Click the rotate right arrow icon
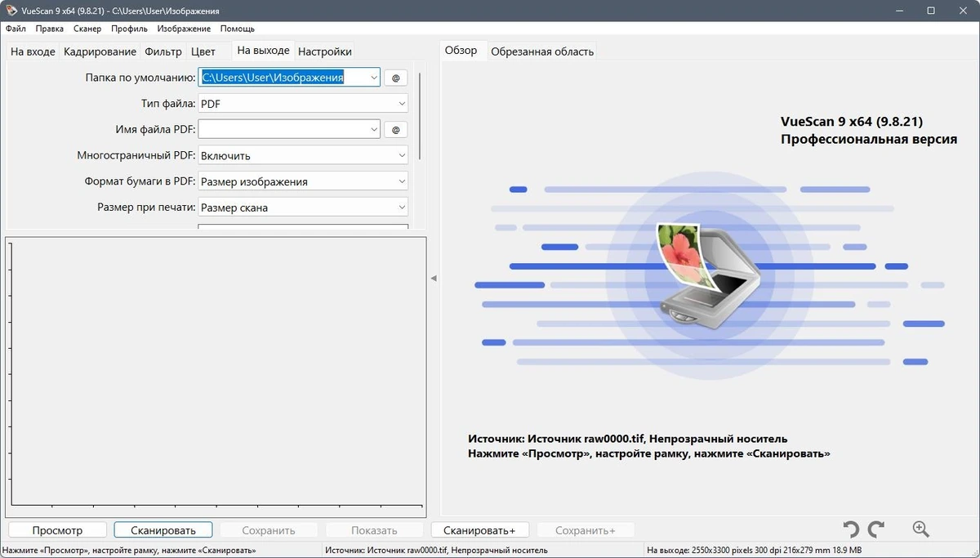This screenshot has height=558, width=980. coord(876,529)
